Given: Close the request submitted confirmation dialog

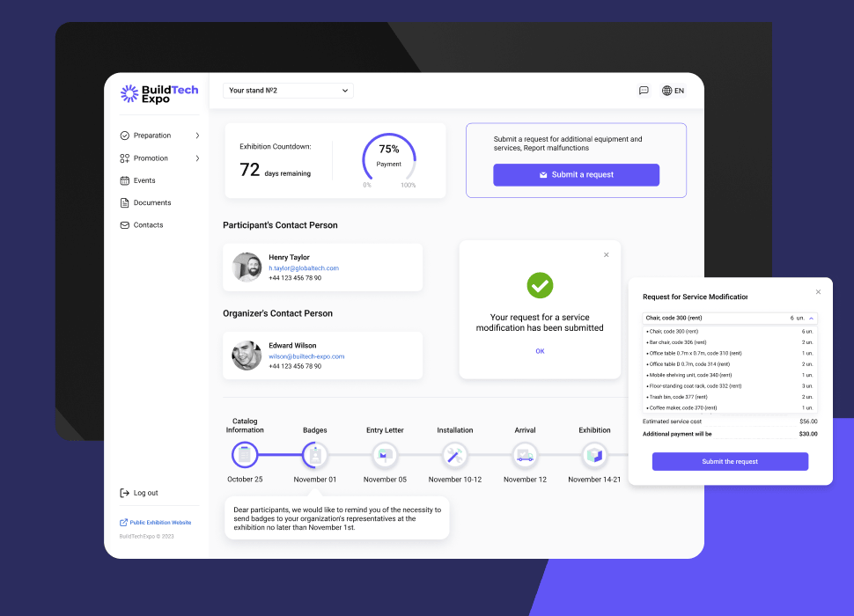Looking at the screenshot, I should pos(607,254).
